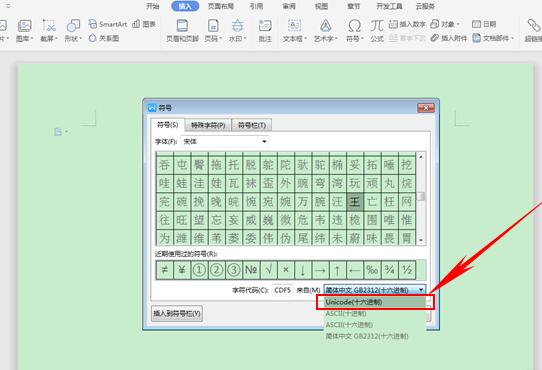Switch to the 特殊字符(P) tab
542x370 pixels.
click(x=208, y=125)
